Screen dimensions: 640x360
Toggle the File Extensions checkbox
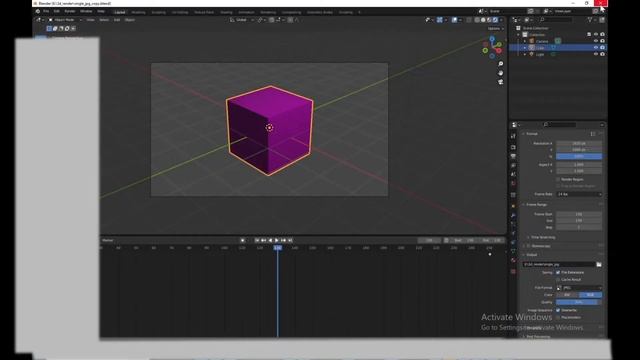click(558, 272)
